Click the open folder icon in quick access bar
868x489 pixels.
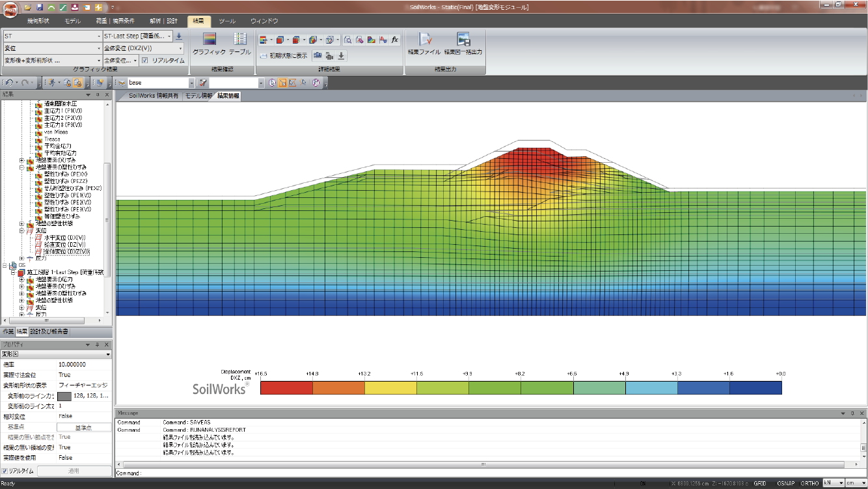(x=28, y=7)
